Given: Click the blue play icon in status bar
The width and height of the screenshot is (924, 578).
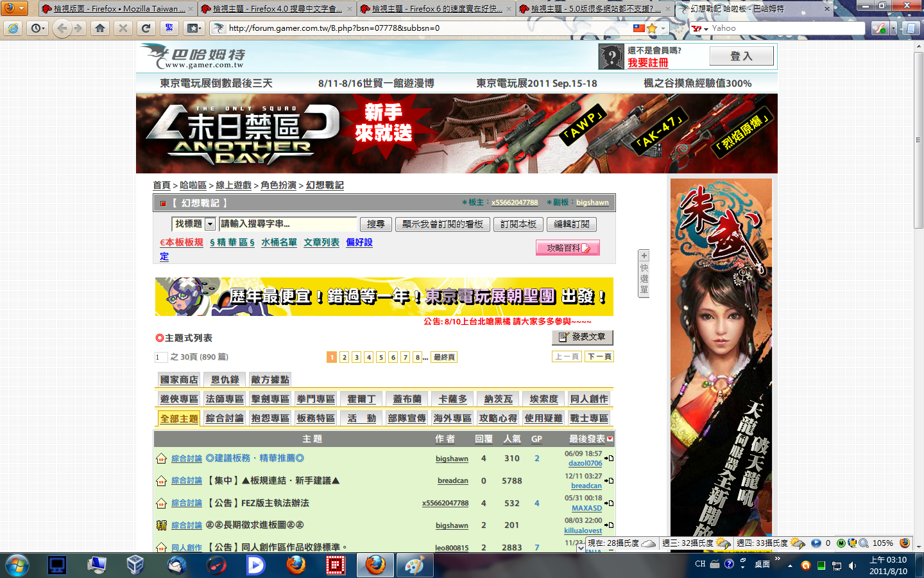Looking at the screenshot, I should (x=816, y=543).
